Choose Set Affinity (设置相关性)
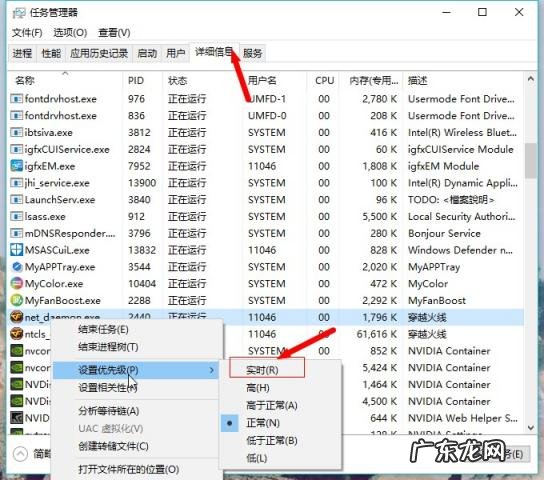 (108, 387)
